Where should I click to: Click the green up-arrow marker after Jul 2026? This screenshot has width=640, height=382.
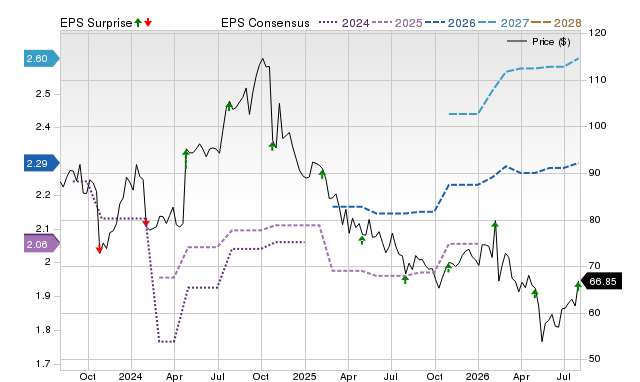[578, 286]
